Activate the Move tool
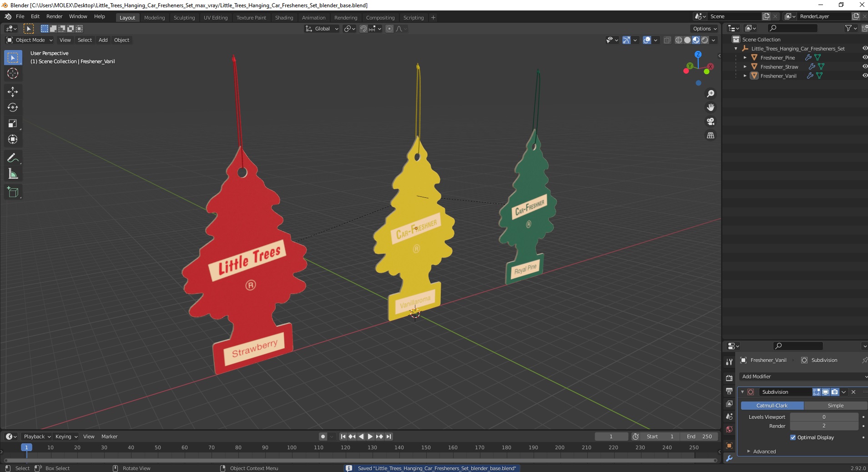 point(13,92)
